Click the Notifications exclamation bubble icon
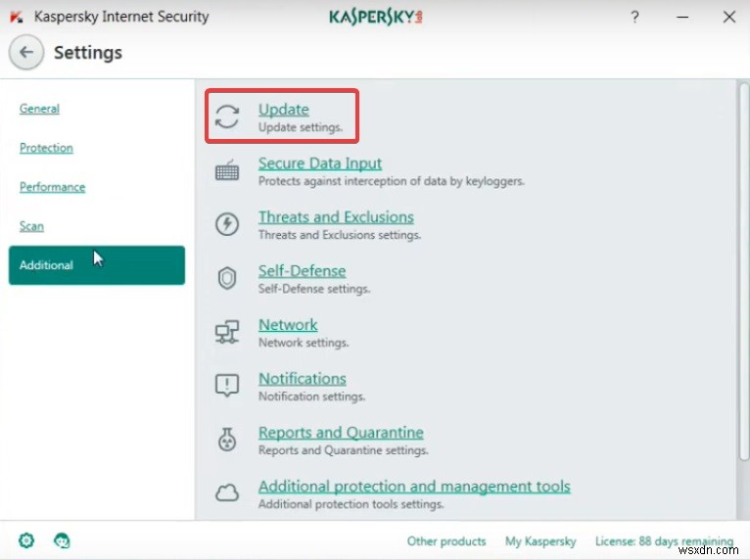 [227, 385]
